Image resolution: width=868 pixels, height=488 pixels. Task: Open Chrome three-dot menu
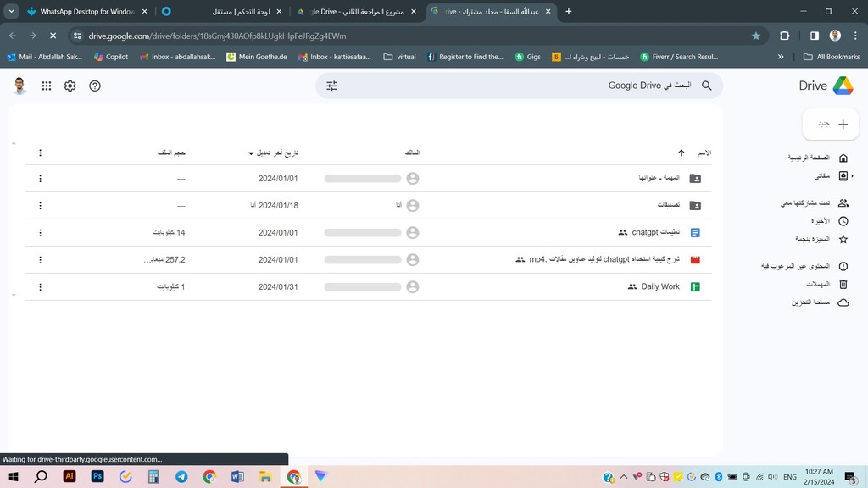click(x=855, y=36)
